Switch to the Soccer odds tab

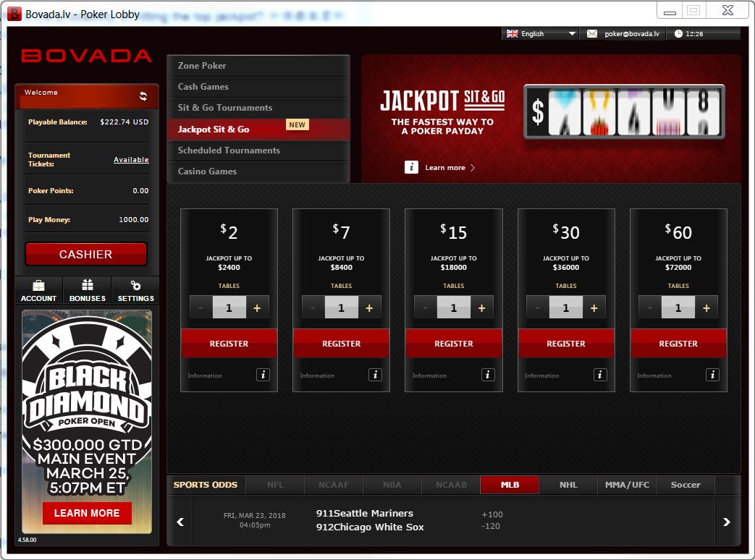(x=686, y=485)
